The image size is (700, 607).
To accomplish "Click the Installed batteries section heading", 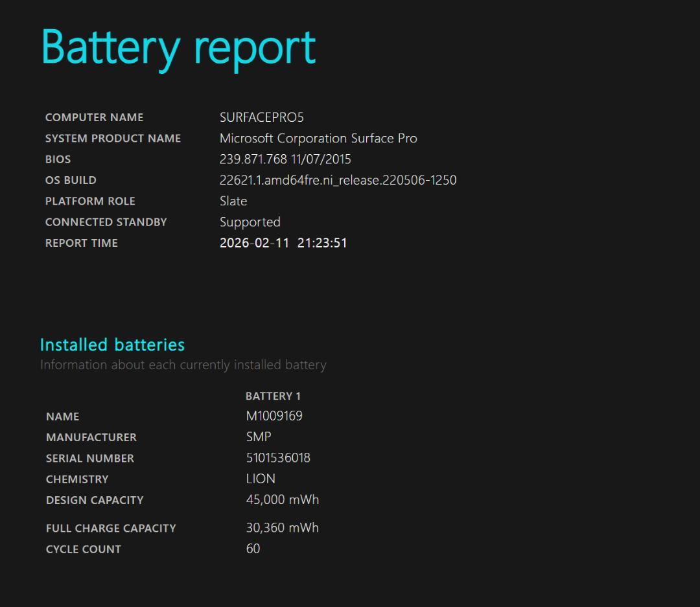I will (112, 345).
